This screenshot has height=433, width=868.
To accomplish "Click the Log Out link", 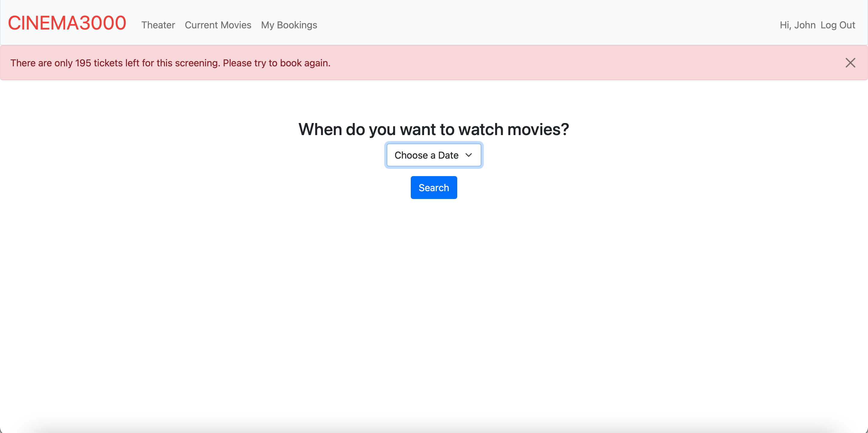I will click(837, 25).
